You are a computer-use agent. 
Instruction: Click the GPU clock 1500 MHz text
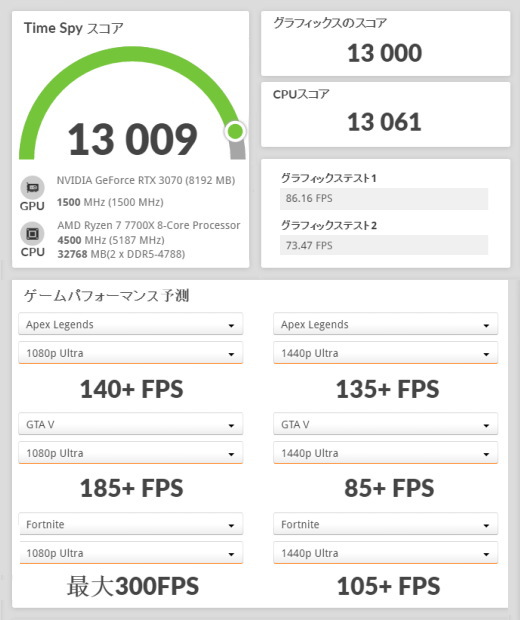pos(110,202)
